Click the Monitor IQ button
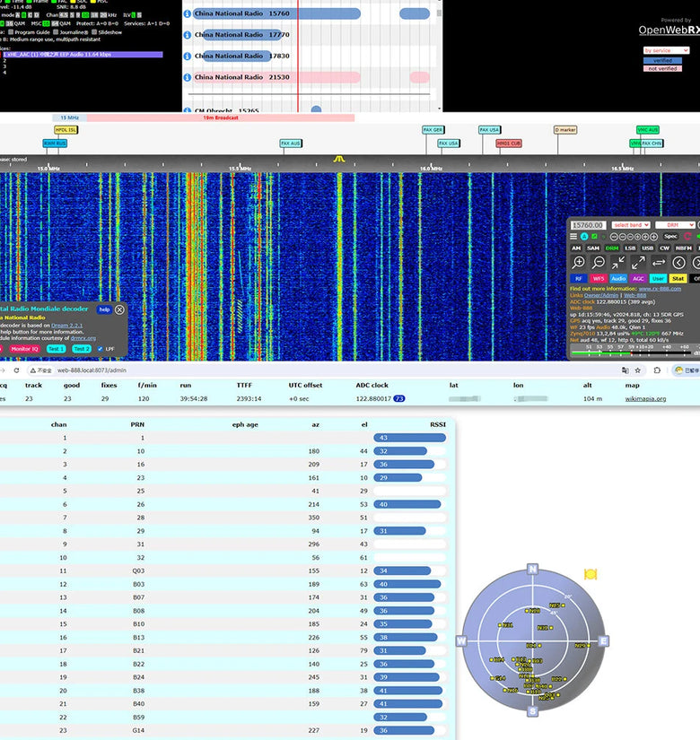 (23, 348)
